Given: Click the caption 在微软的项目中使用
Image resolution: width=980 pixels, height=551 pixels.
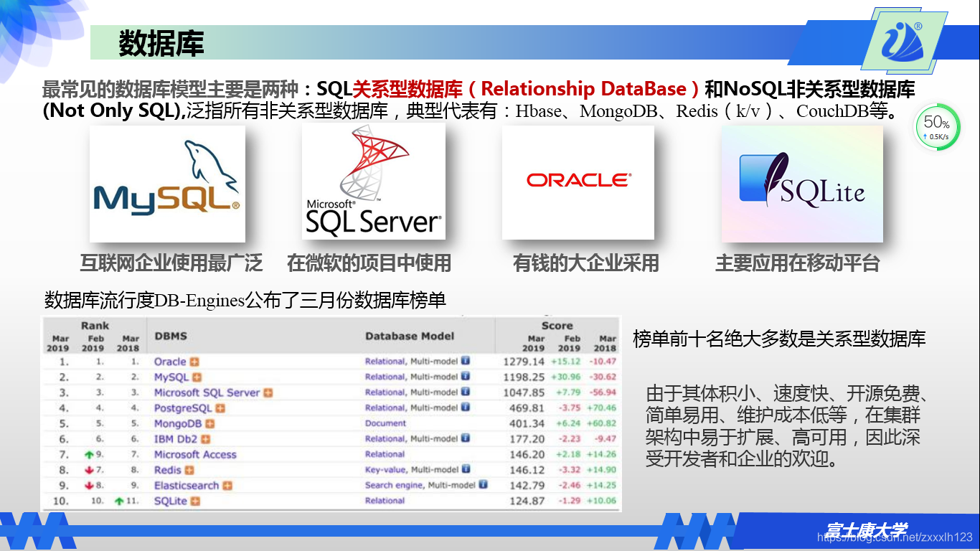Looking at the screenshot, I should [x=369, y=263].
